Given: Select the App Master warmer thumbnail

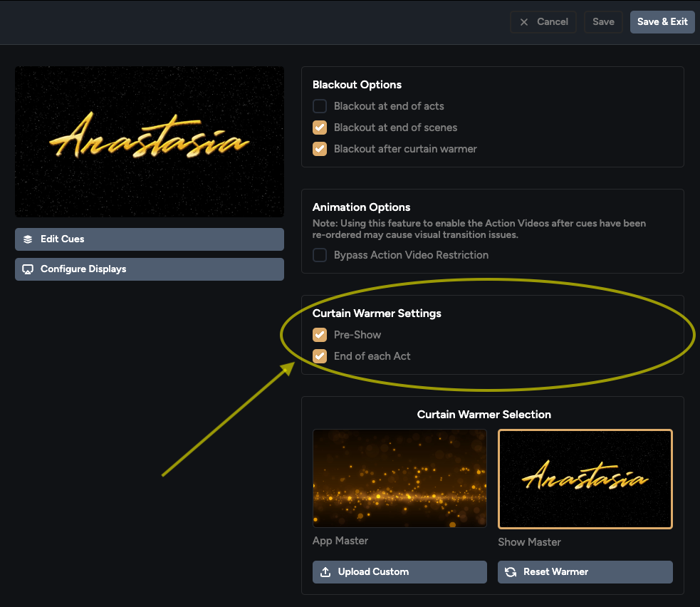Looking at the screenshot, I should point(399,478).
